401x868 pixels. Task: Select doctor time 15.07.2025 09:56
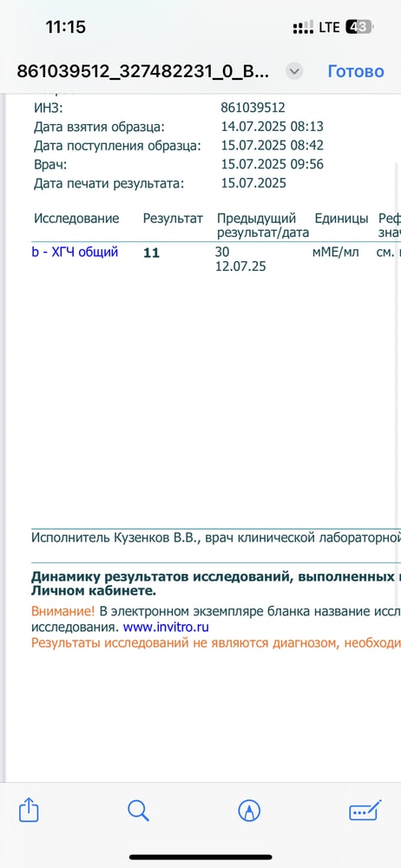click(x=272, y=164)
